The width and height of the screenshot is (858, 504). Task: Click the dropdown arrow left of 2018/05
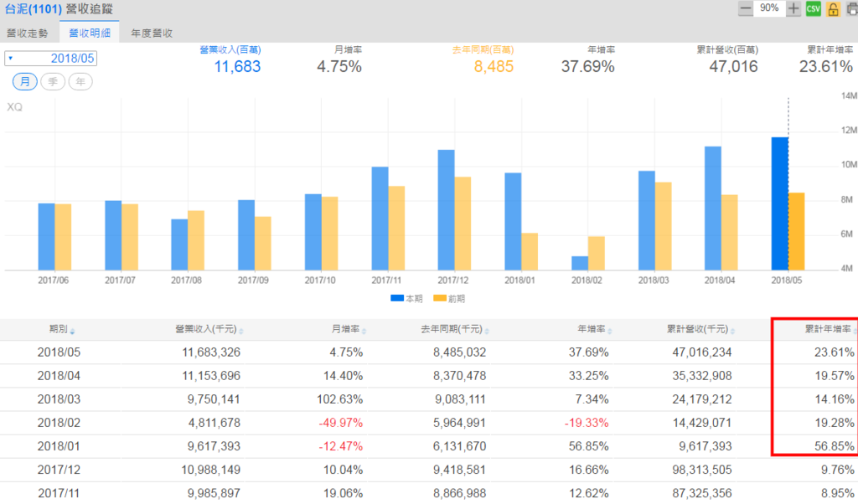point(10,58)
